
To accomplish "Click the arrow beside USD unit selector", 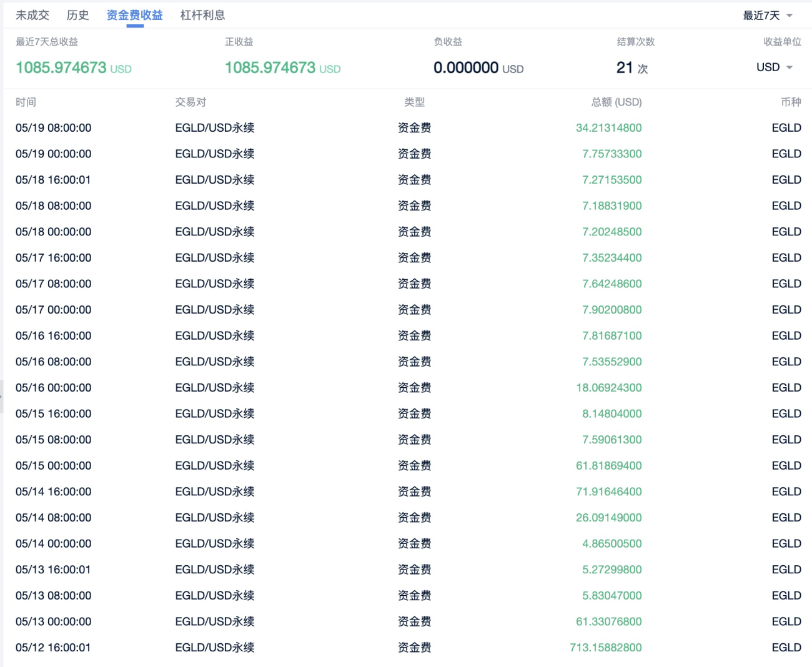I will (790, 67).
